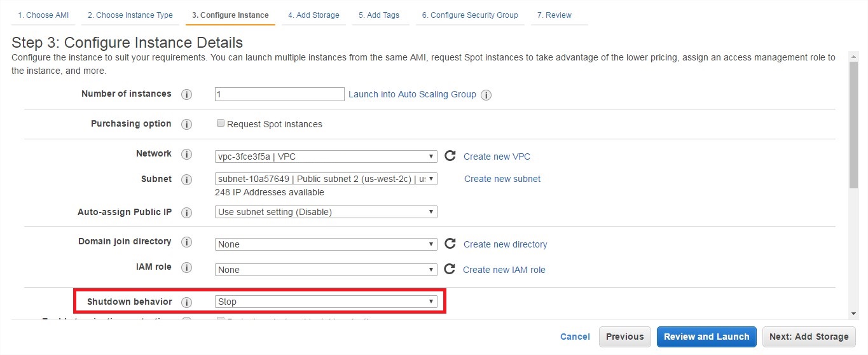Go to 2. Choose Instance Type tab

click(130, 15)
